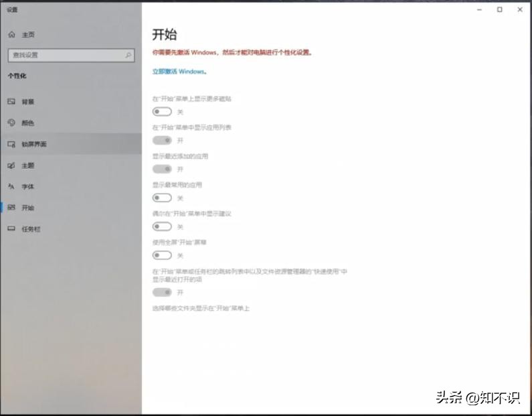Viewport: 532px width, 416px height.
Task: Open 颜色 settings via its palette icon
Action: [11, 123]
